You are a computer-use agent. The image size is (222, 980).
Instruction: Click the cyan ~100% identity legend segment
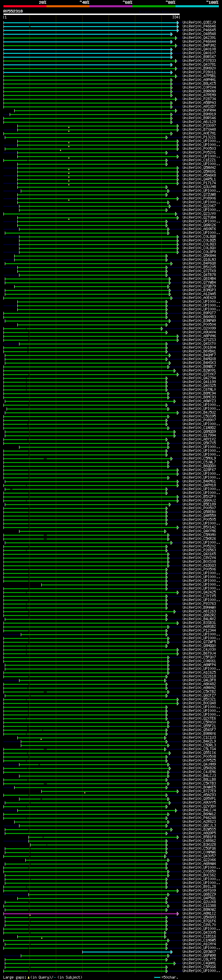click(197, 6)
